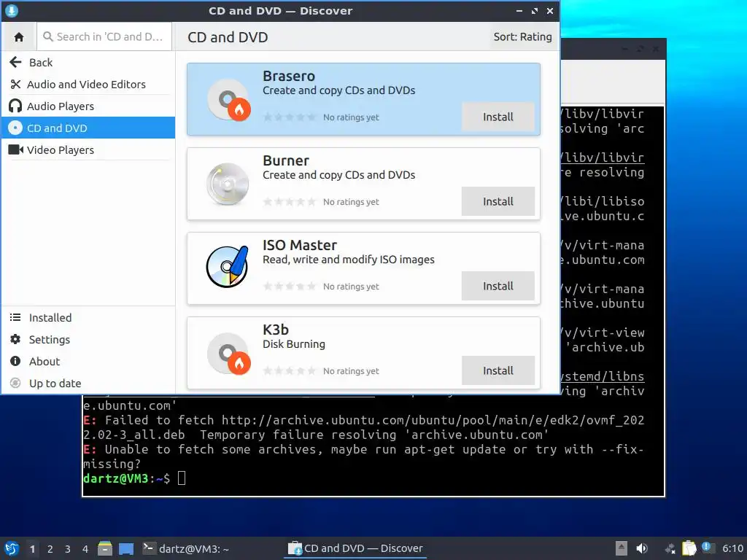The width and height of the screenshot is (747, 560).
Task: Open Audio Players category
Action: coord(88,106)
